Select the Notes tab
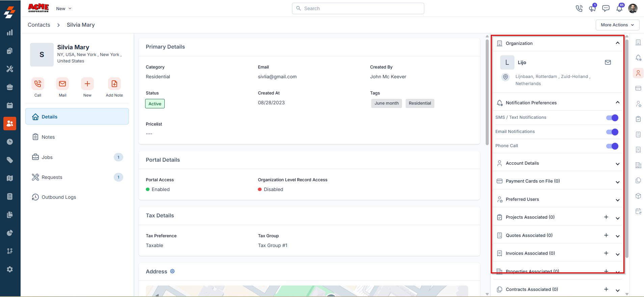 pyautogui.click(x=77, y=137)
